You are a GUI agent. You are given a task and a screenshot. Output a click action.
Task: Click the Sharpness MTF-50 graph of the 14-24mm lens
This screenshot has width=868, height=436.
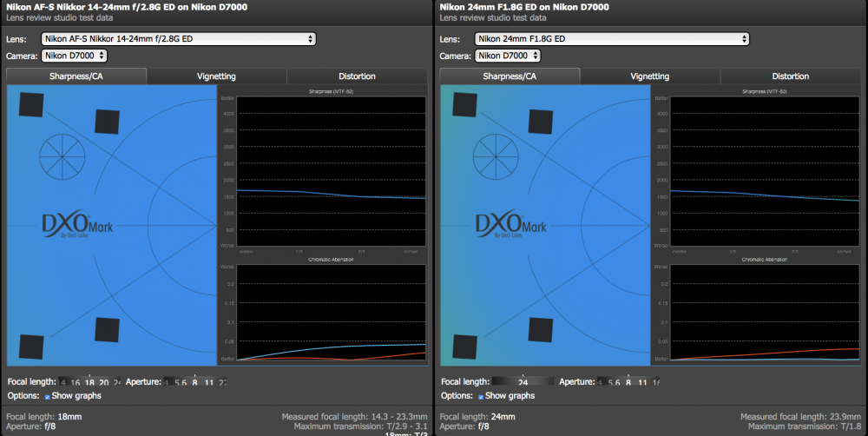point(331,171)
